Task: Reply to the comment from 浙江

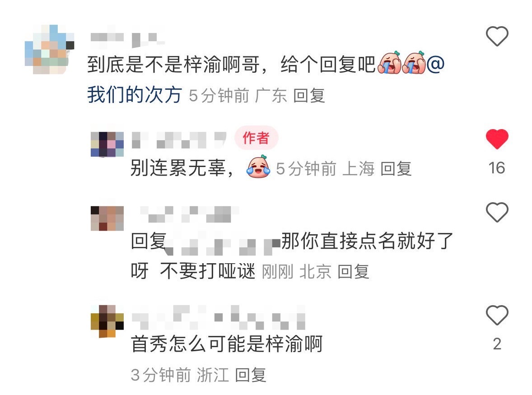Action: tap(250, 375)
